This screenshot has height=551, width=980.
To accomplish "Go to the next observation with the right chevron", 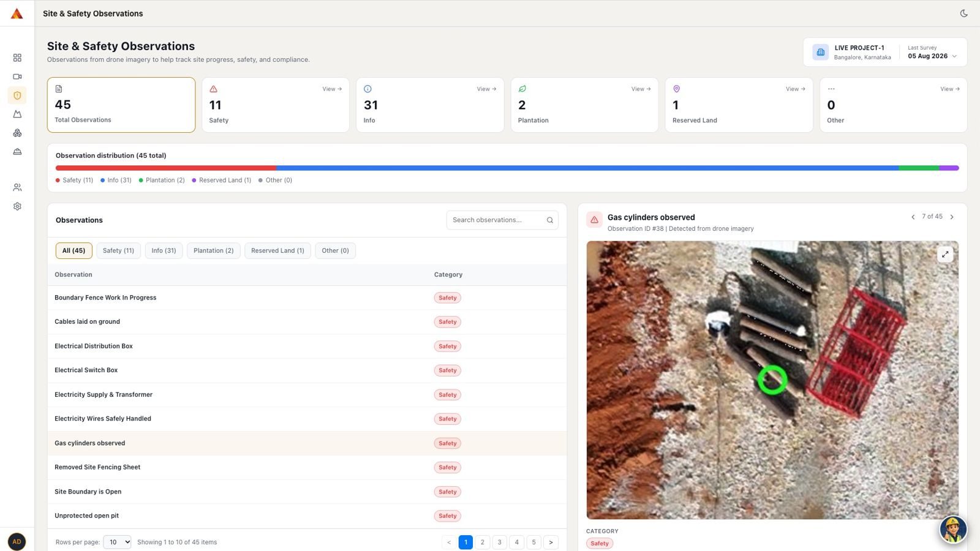I will coord(952,217).
